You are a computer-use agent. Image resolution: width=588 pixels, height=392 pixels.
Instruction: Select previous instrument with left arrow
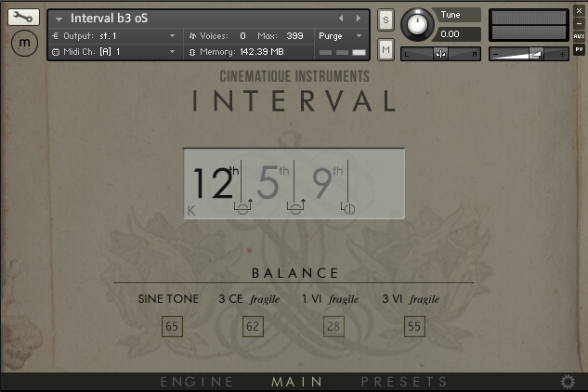tap(341, 18)
